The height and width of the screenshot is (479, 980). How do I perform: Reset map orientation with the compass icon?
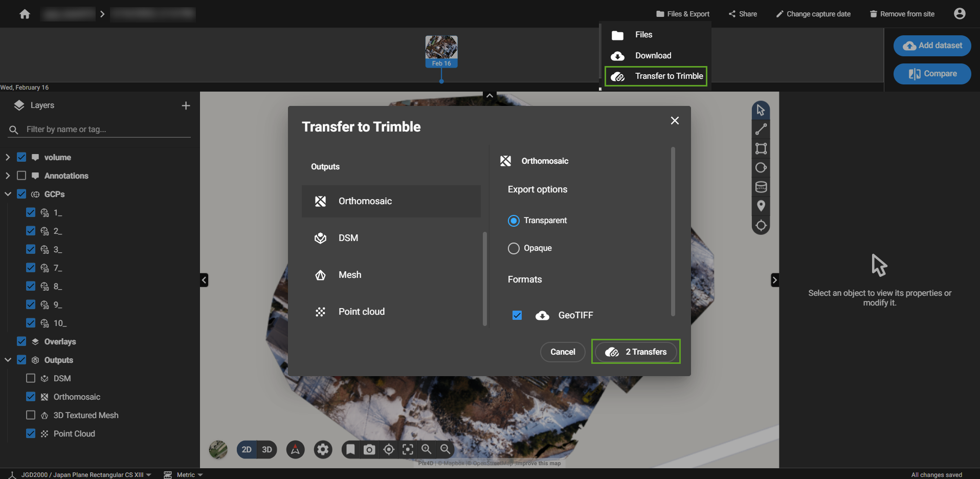pyautogui.click(x=295, y=449)
